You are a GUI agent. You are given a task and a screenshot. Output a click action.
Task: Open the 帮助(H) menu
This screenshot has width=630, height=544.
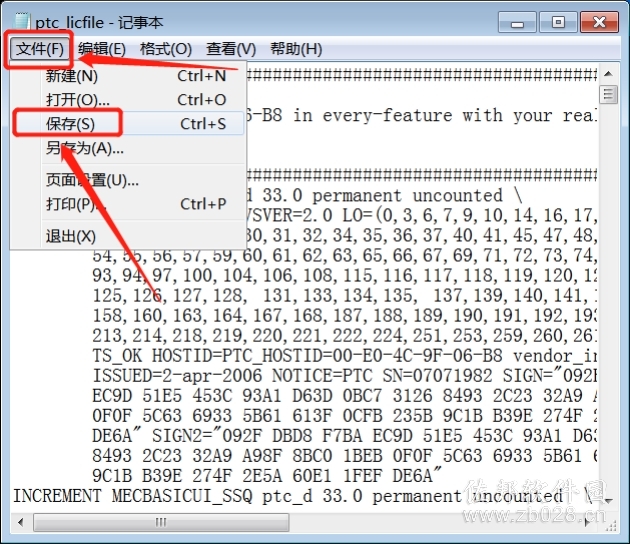click(x=296, y=49)
